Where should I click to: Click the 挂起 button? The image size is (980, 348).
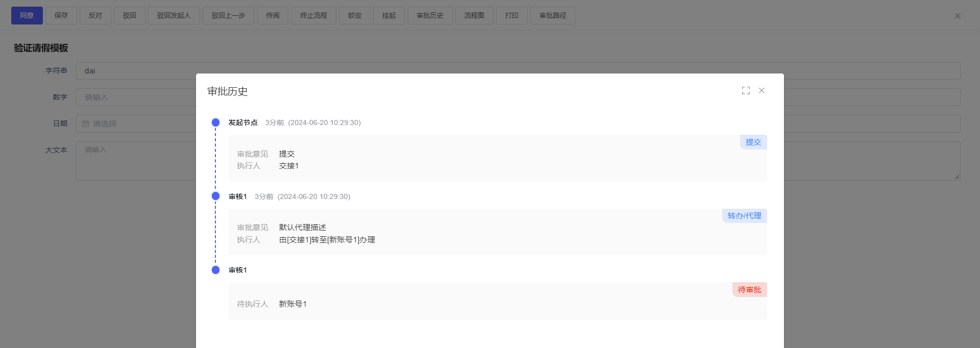click(389, 15)
